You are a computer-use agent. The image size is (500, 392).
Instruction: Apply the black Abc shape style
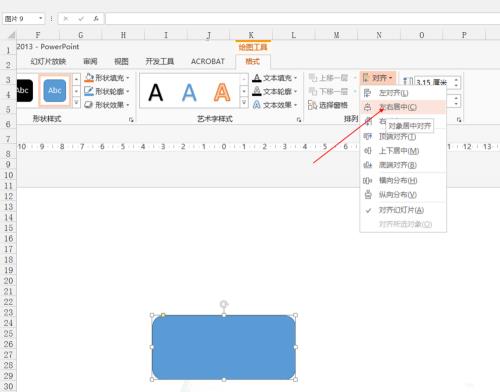(x=25, y=90)
